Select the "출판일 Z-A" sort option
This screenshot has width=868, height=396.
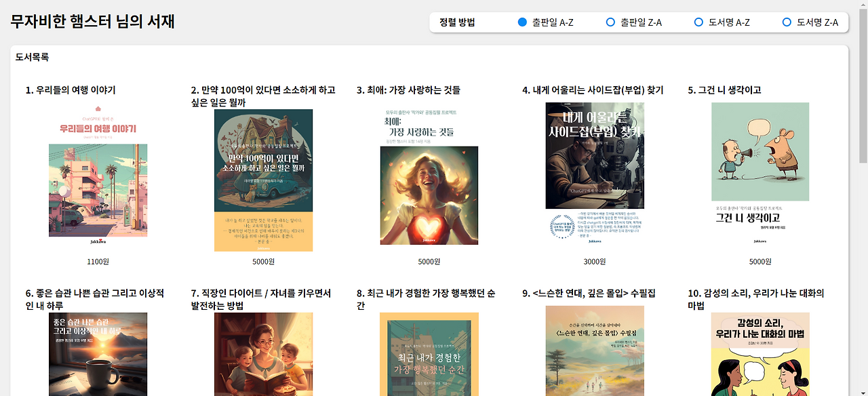point(610,22)
